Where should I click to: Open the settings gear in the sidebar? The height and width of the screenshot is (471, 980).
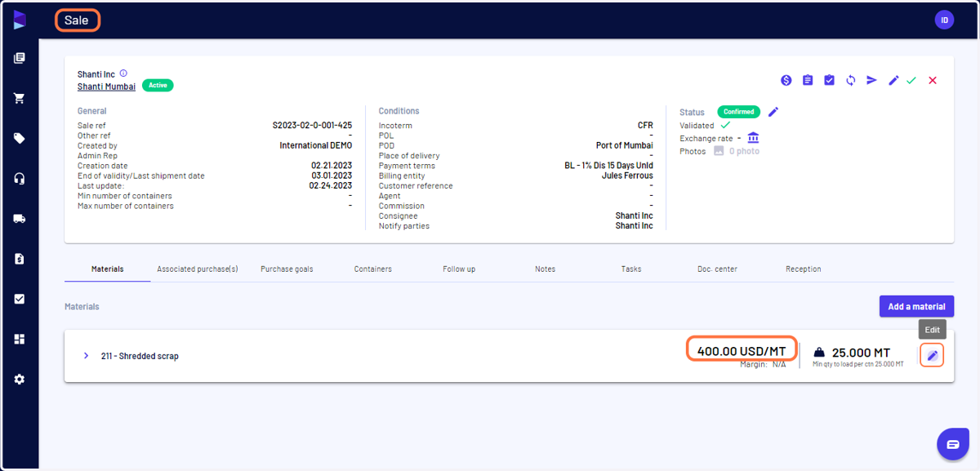tap(20, 379)
